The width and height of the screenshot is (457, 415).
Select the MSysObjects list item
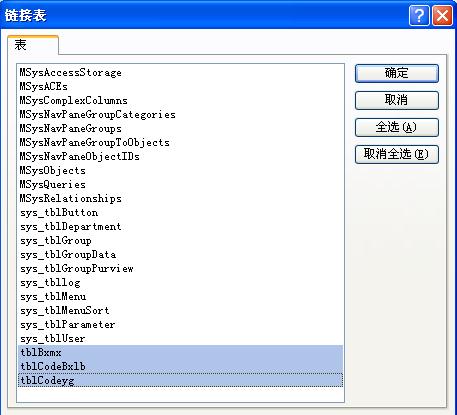180,171
